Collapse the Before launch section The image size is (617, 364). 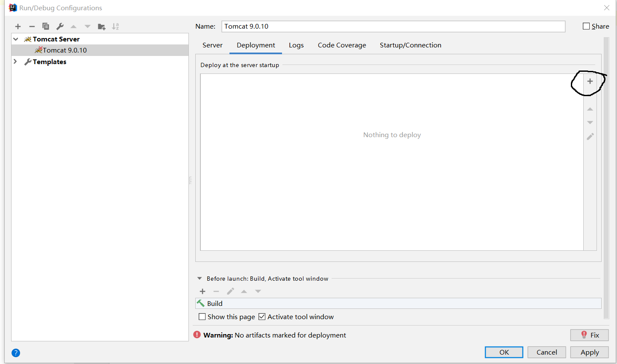point(200,279)
